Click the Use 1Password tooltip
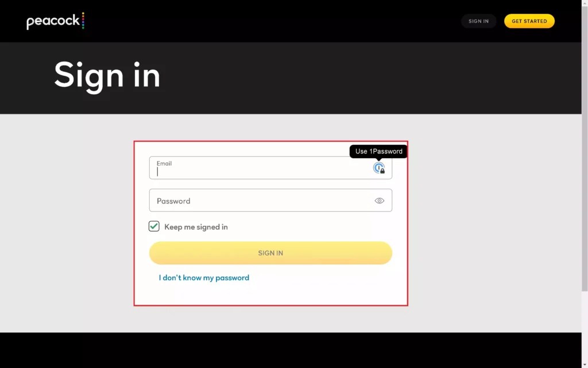This screenshot has height=368, width=588. pyautogui.click(x=378, y=151)
